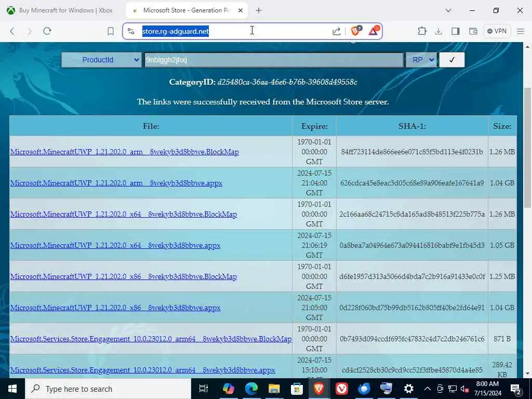Open the Brave Wallet icon

click(x=473, y=31)
